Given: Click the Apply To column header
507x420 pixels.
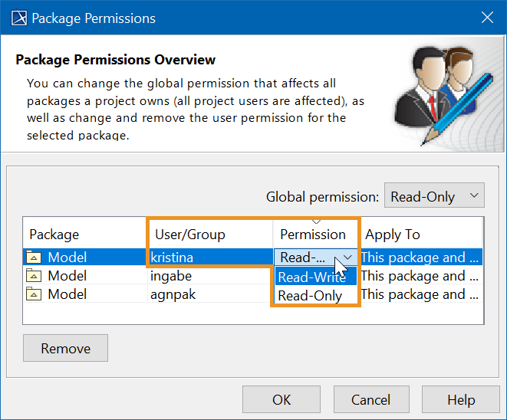Looking at the screenshot, I should coord(420,235).
